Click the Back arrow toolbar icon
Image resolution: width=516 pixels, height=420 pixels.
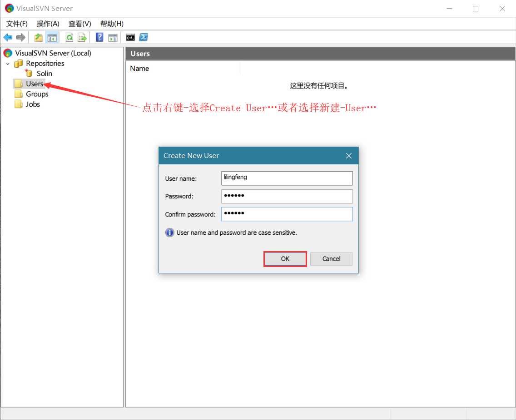(8, 38)
